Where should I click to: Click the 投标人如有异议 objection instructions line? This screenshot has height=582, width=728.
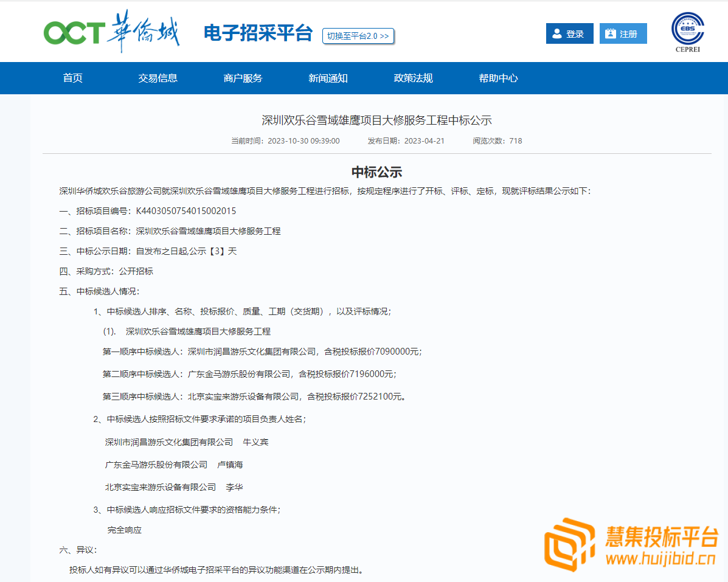[217, 570]
